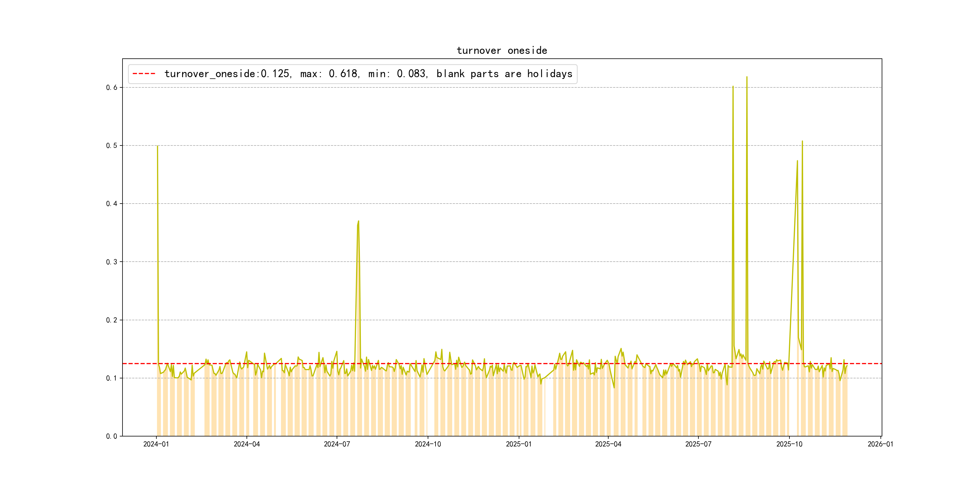Click the 'turnover oneside' chart title
This screenshot has height=490, width=980.
click(x=501, y=51)
